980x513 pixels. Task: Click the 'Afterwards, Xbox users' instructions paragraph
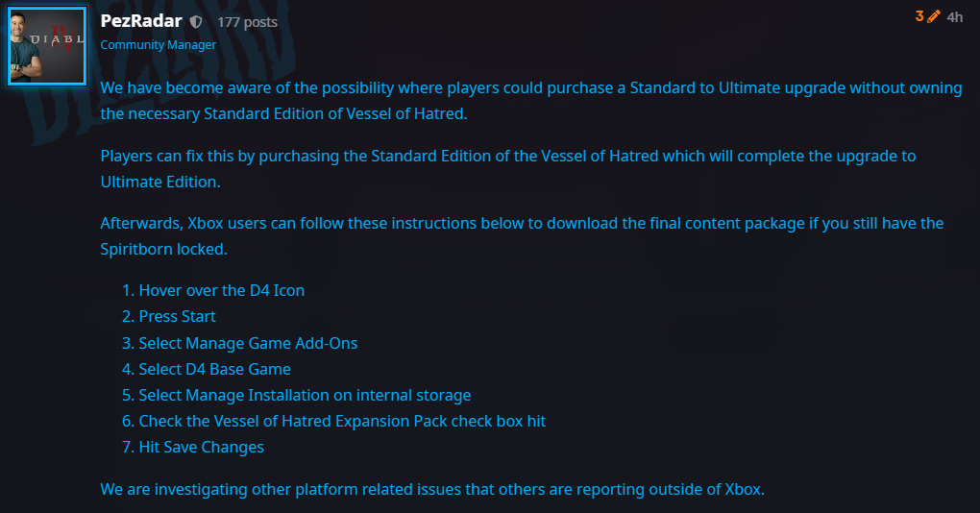point(522,235)
